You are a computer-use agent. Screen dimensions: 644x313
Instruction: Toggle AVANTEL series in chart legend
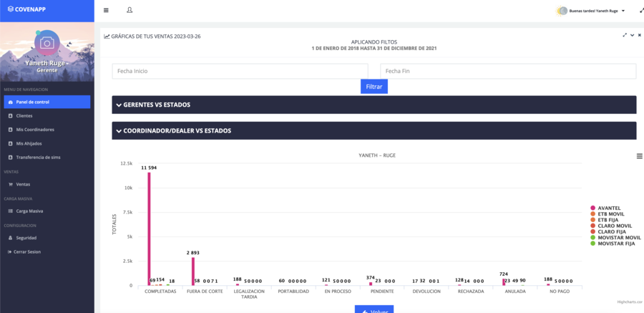(605, 208)
